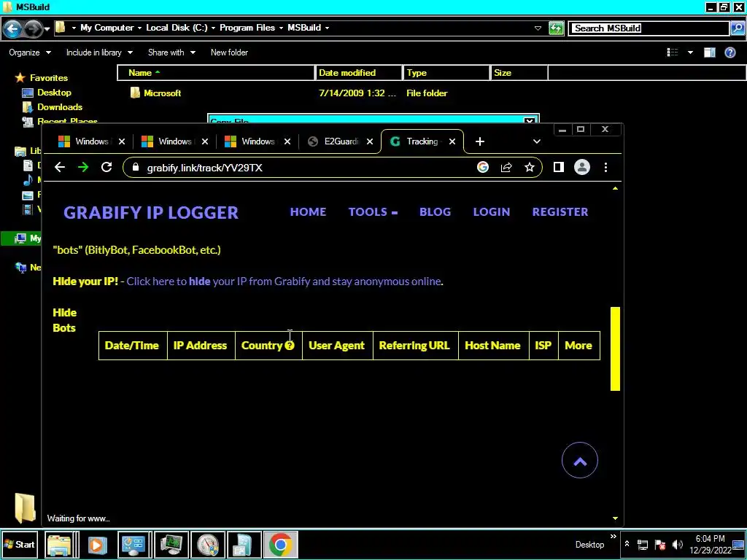Open Chrome side panel icon
The width and height of the screenshot is (747, 560).
point(558,167)
